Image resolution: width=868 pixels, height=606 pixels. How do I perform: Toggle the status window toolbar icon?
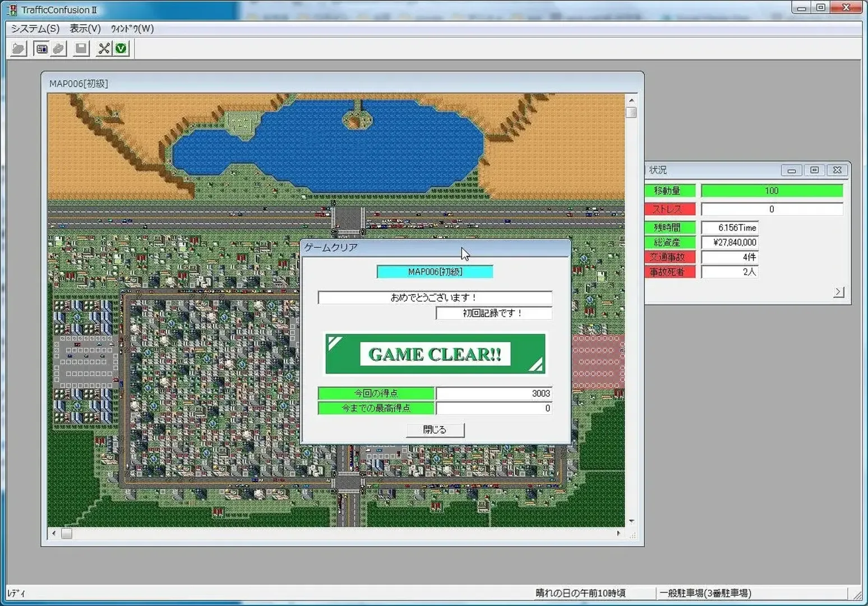click(x=41, y=49)
